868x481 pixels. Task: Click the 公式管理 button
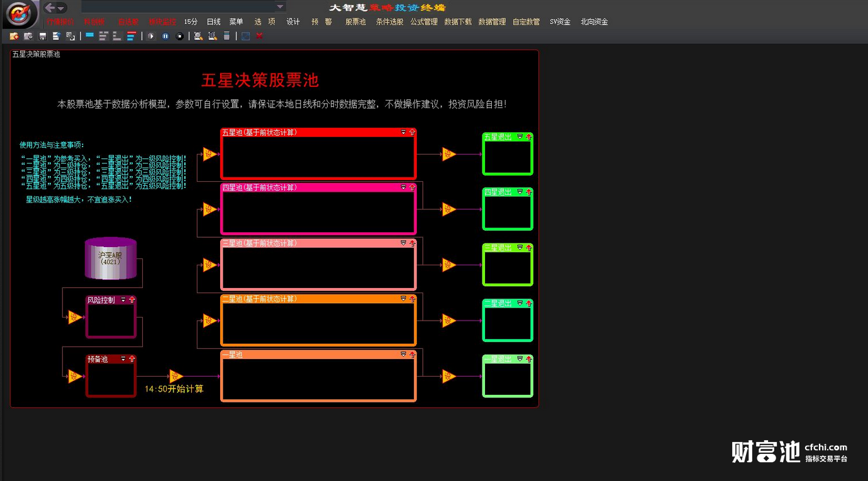tap(424, 22)
